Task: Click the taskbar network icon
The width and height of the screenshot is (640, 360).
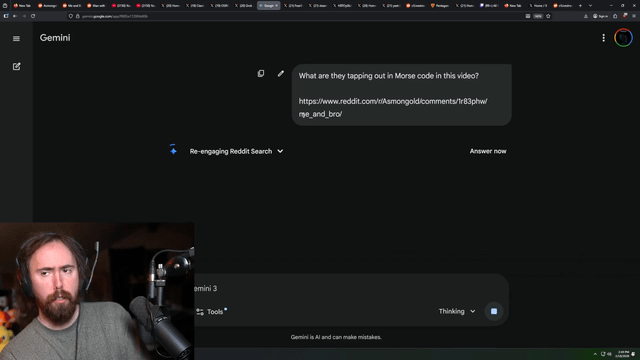Action: point(603,354)
